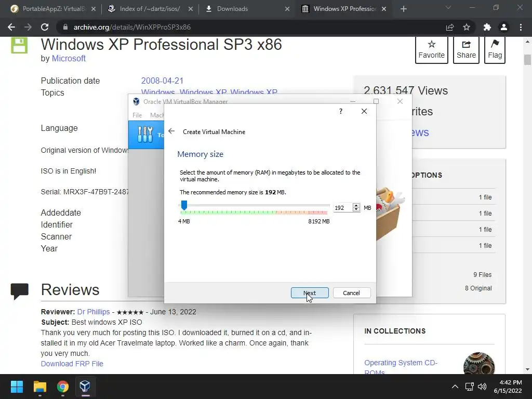This screenshot has height=399, width=532.
Task: Open Chrome's three-dot menu
Action: pyautogui.click(x=521, y=27)
